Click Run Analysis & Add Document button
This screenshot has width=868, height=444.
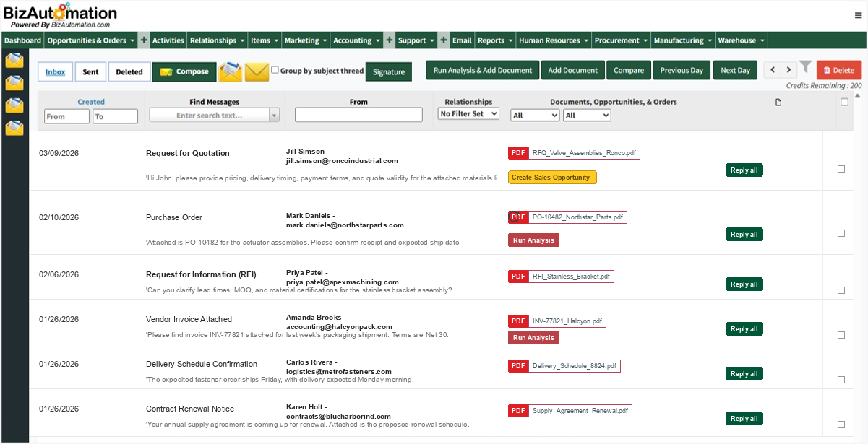483,70
